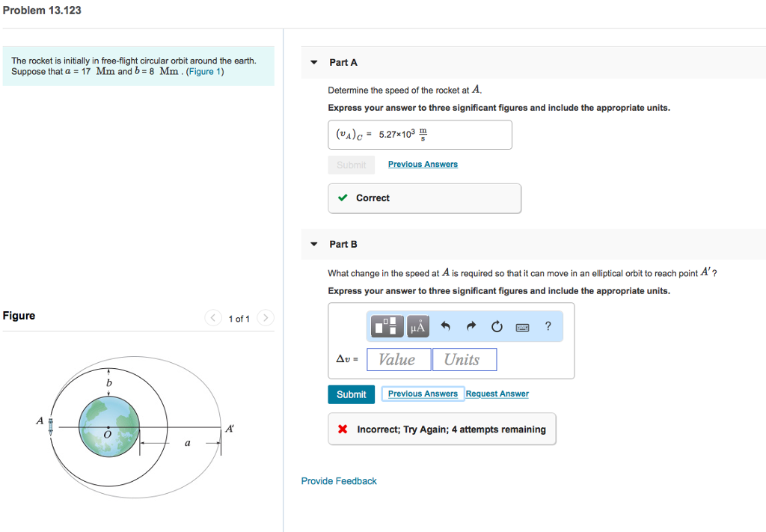Submit the Part B answer

point(352,394)
